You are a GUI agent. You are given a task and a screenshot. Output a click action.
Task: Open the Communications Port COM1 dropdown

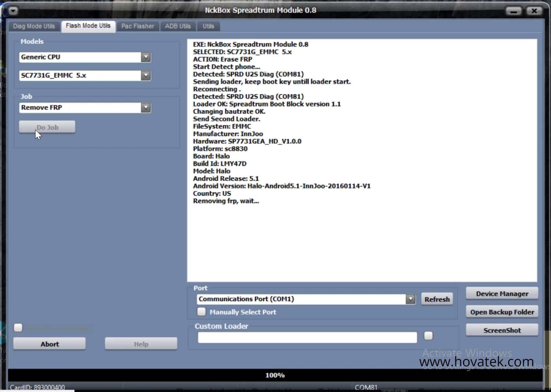[x=410, y=299]
